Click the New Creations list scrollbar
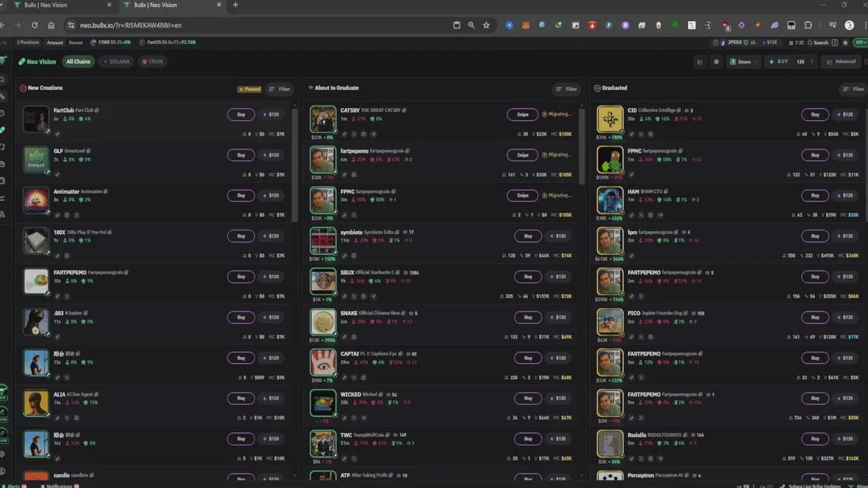 coord(294,165)
